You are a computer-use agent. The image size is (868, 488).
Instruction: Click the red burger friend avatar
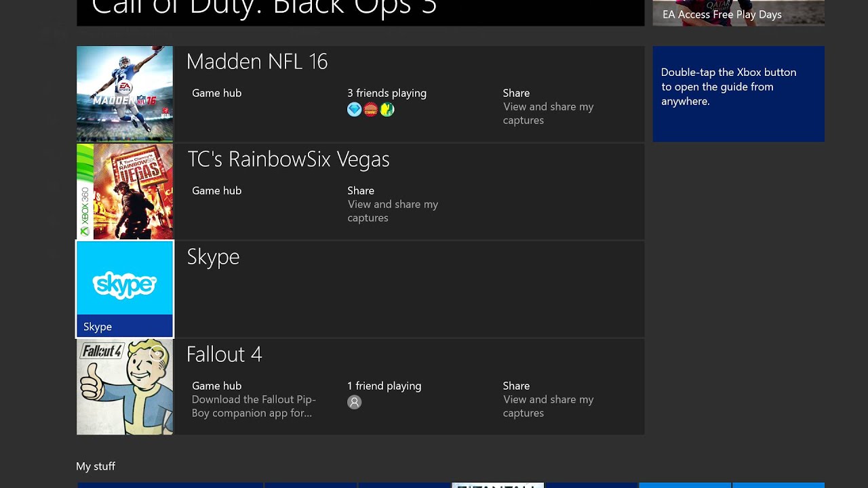coord(370,110)
